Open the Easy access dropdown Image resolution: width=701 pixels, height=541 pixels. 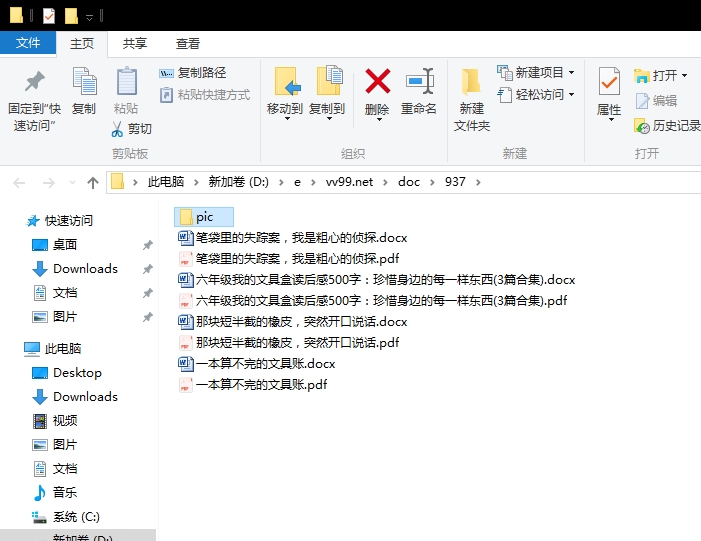(x=536, y=94)
